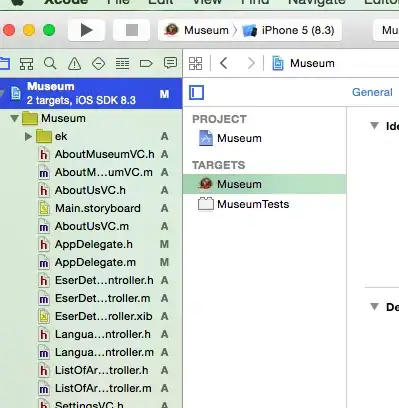Click the Main.storyboard file icon
The image size is (399, 408).
click(x=44, y=208)
